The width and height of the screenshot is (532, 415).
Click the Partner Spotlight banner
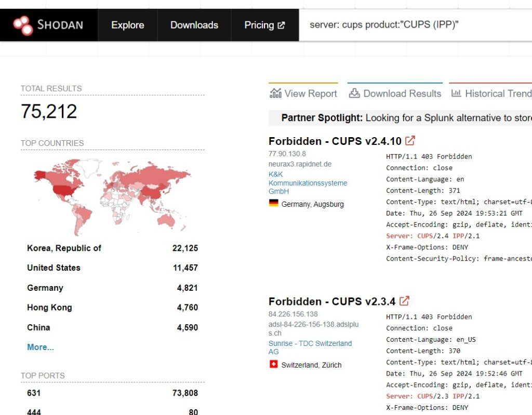(401, 118)
